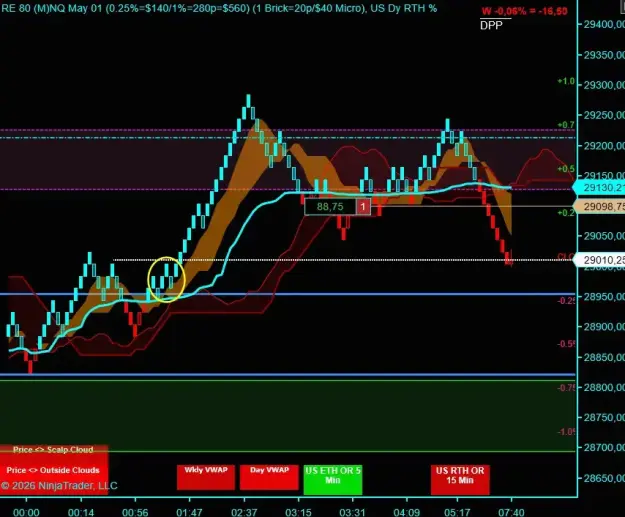The image size is (625, 517).
Task: Click the Wkly VWAP status box
Action: (x=206, y=477)
